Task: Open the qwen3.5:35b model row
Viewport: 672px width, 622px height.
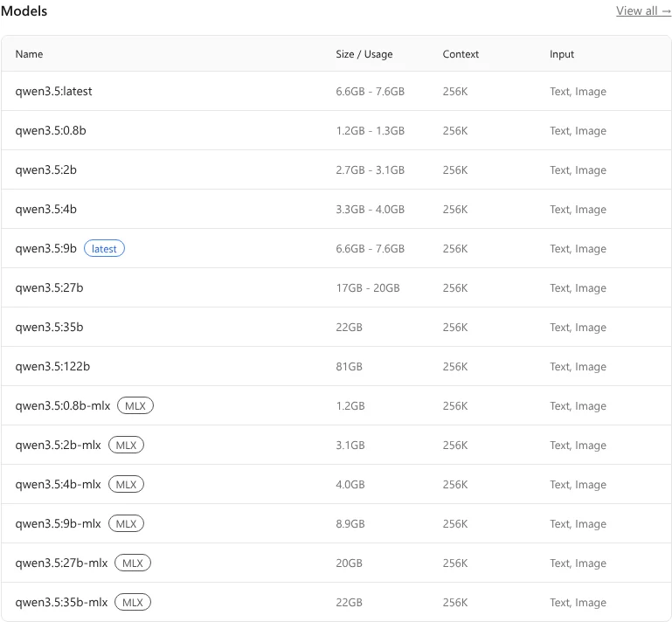Action: click(336, 327)
